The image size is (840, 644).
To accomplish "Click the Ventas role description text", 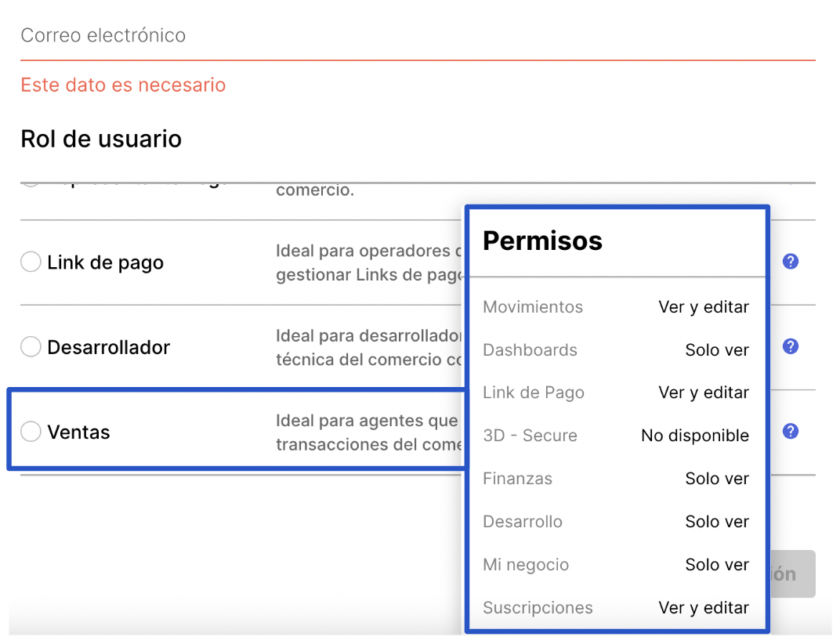I will pyautogui.click(x=367, y=432).
